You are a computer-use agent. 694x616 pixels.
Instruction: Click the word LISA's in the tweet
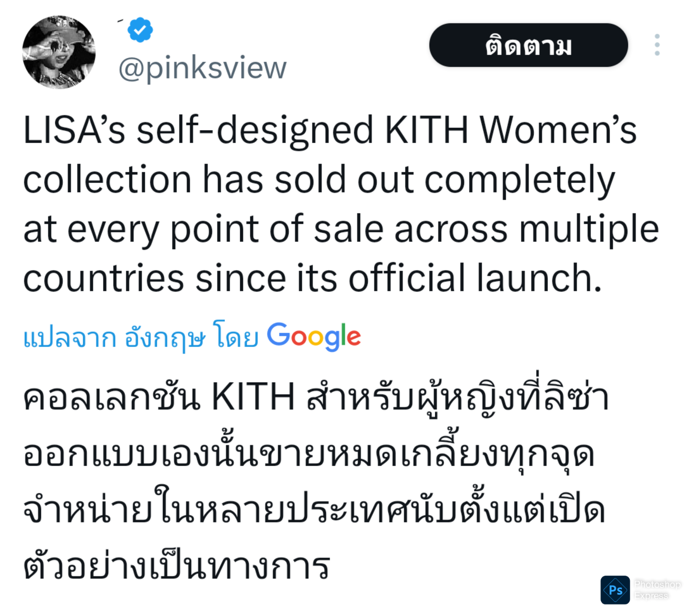click(x=74, y=130)
